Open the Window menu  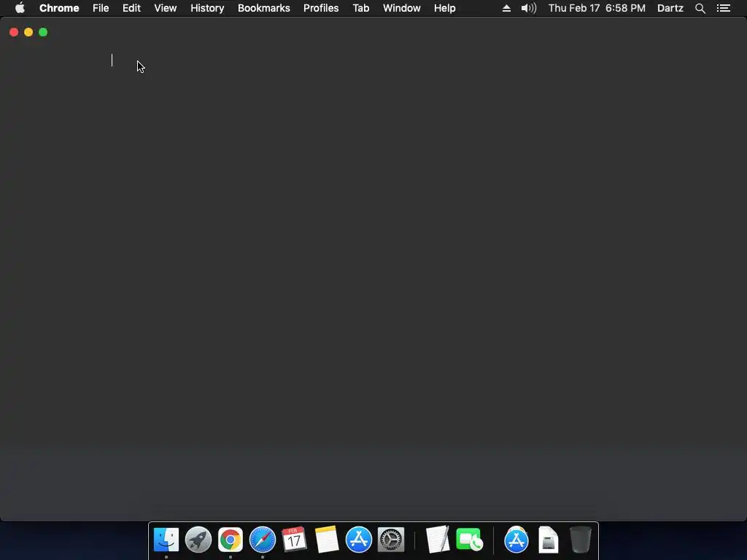[x=402, y=8]
